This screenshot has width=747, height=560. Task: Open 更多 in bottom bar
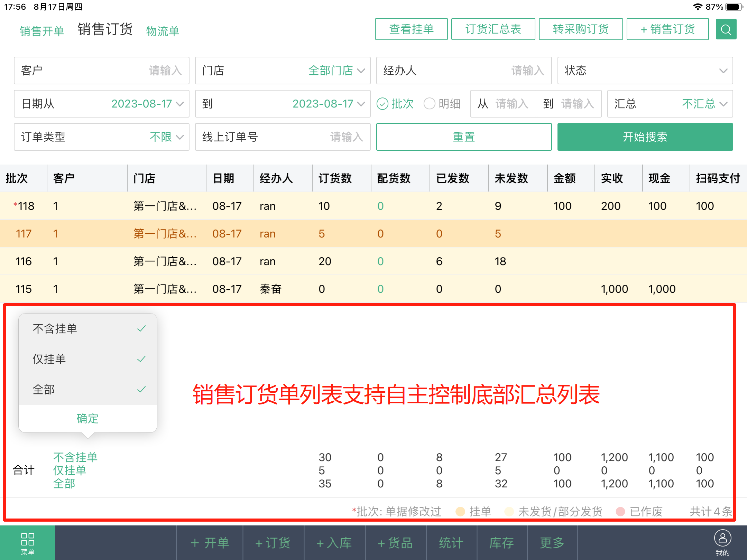tap(552, 543)
